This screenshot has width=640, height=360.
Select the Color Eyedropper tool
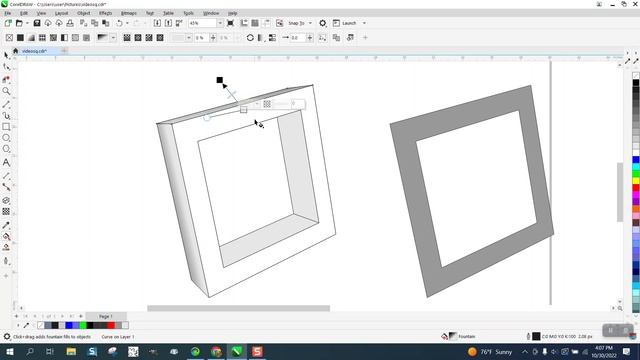pyautogui.click(x=6, y=225)
